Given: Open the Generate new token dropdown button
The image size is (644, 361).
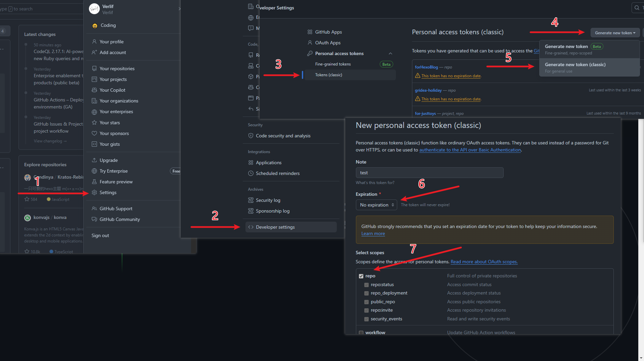Looking at the screenshot, I should click(x=615, y=33).
